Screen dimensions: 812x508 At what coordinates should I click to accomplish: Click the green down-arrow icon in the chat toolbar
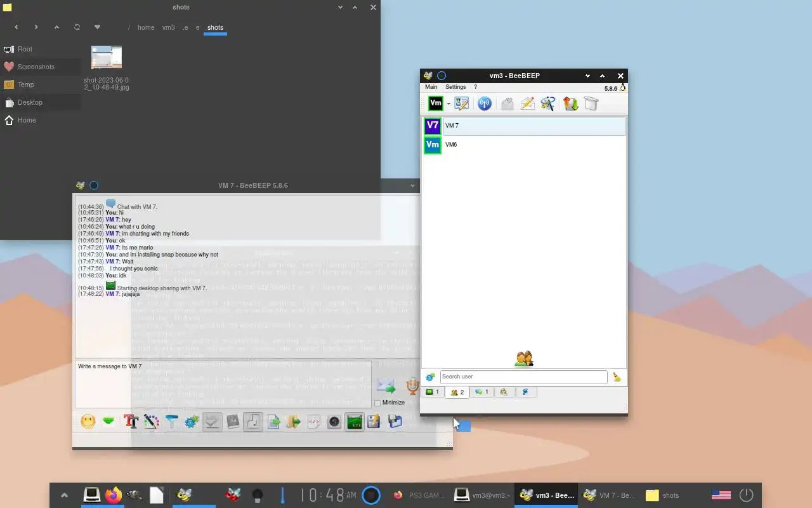pos(108,422)
